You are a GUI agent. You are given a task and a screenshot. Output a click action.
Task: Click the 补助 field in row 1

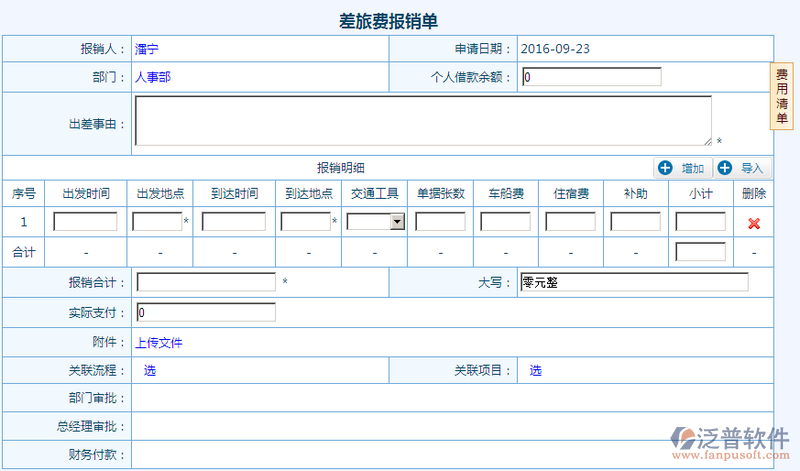635,221
